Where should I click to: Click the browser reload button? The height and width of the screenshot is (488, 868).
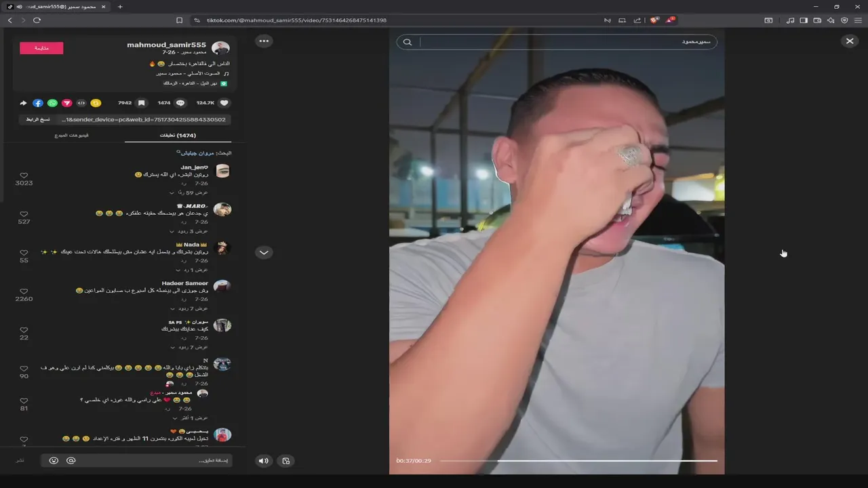(37, 20)
